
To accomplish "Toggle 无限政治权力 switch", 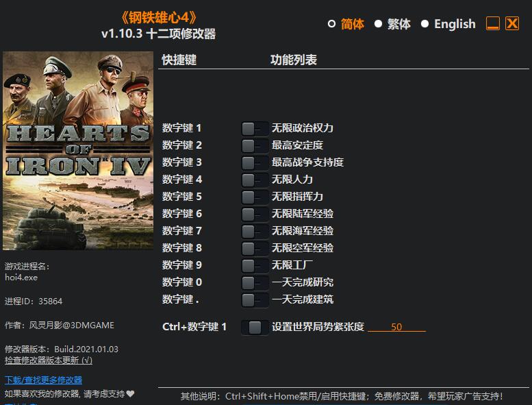I will pos(255,128).
